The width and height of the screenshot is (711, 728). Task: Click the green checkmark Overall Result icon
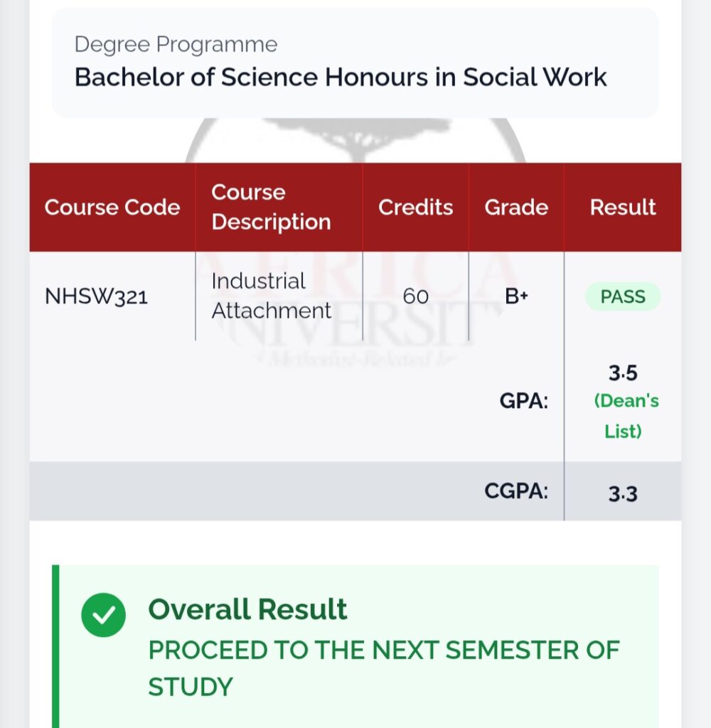pyautogui.click(x=103, y=615)
